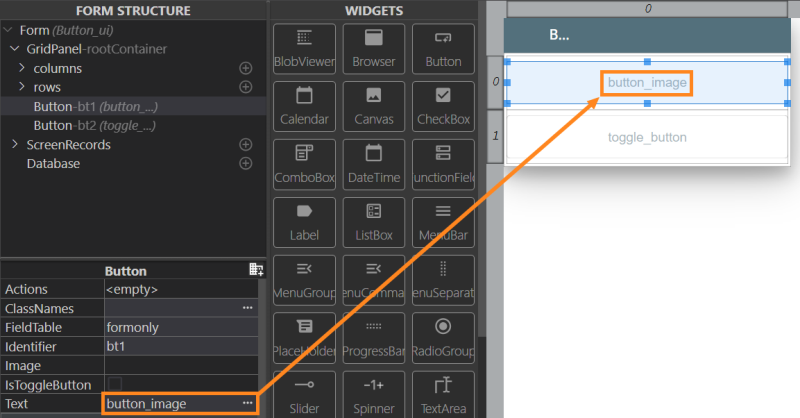
Task: Select the RadioGroup widget
Action: pyautogui.click(x=443, y=338)
